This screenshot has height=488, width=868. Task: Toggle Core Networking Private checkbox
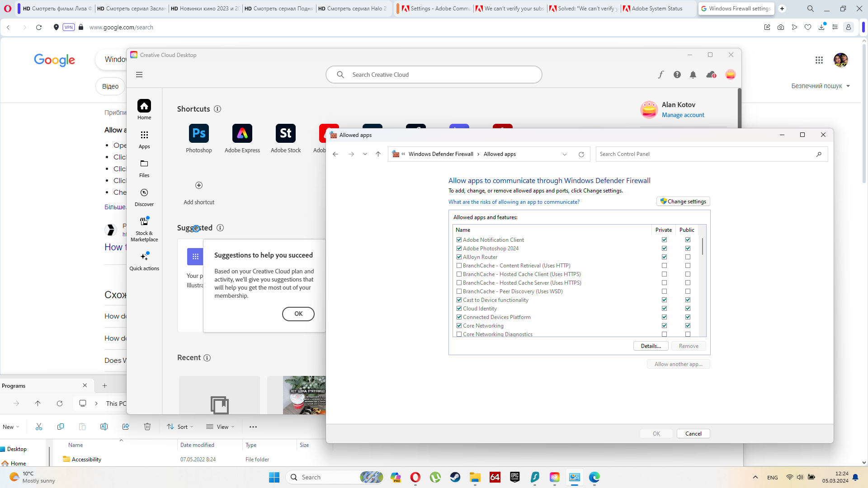664,325
